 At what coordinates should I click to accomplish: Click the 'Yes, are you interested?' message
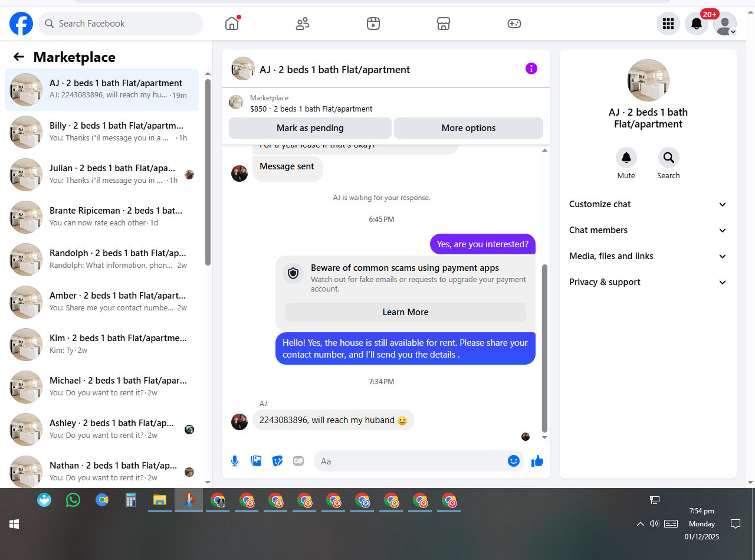click(483, 244)
